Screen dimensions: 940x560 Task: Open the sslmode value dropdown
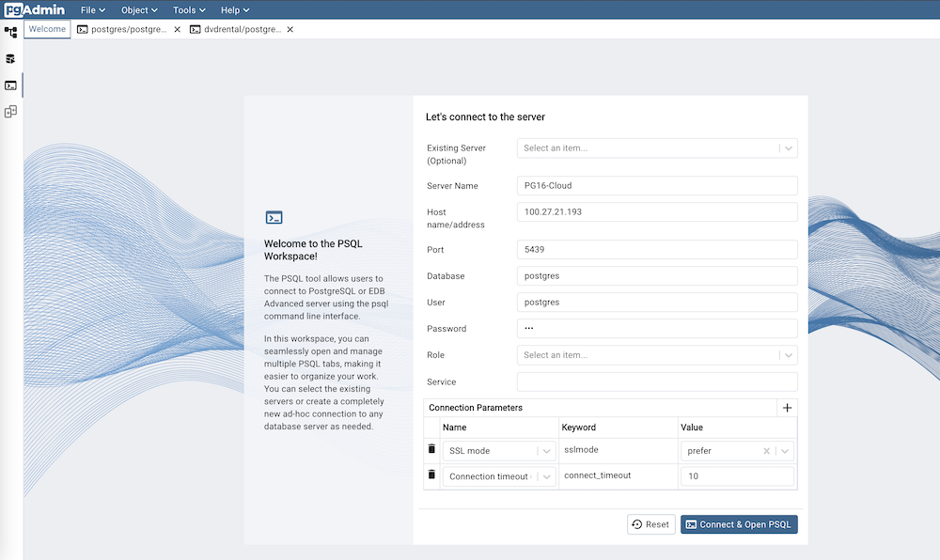tap(783, 449)
